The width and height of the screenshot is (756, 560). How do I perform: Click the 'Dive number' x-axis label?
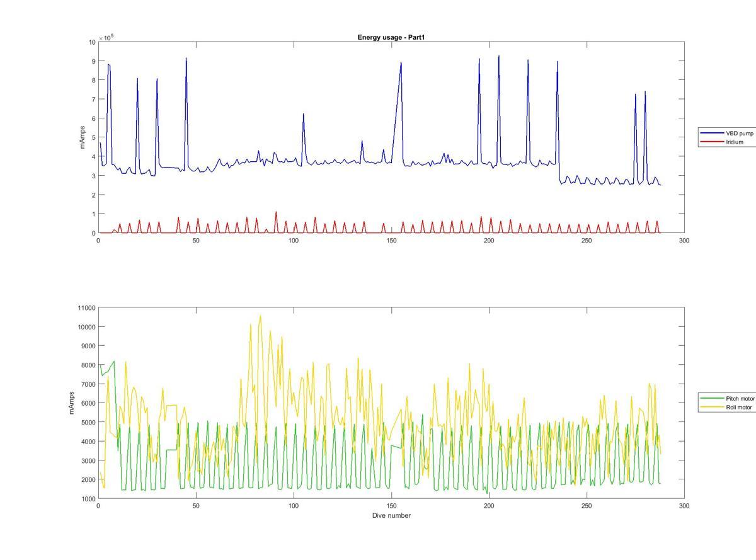[x=391, y=515]
